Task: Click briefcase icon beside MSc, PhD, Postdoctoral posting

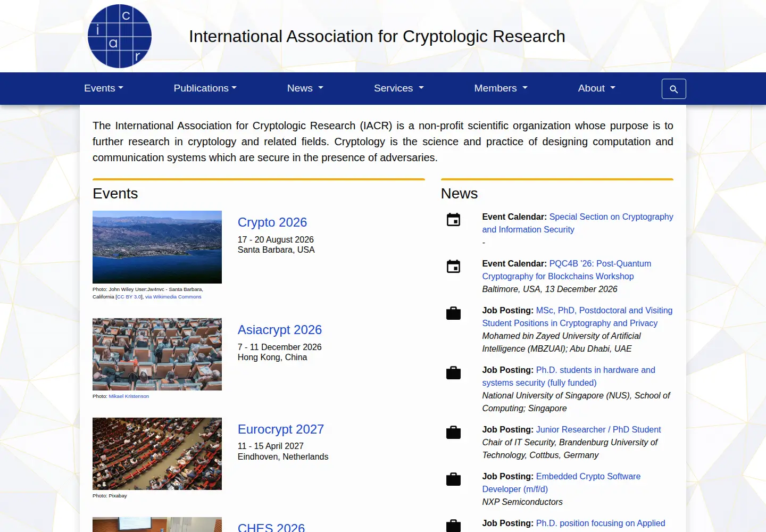Action: click(x=453, y=313)
